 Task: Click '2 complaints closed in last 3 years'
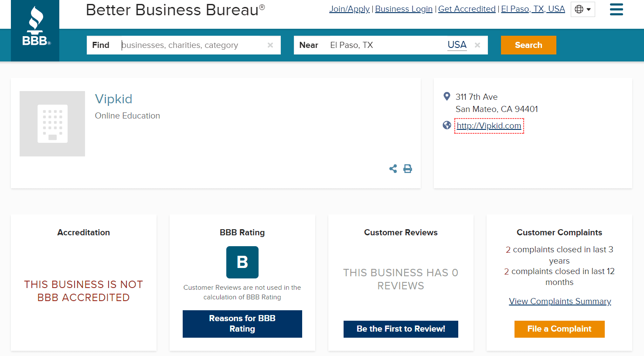[x=559, y=255]
